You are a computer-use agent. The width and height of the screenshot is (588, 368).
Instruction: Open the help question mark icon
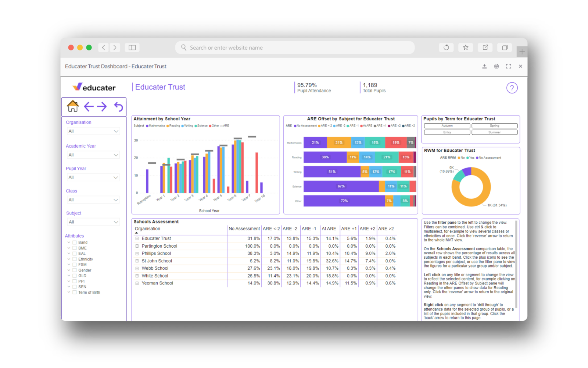pos(512,88)
